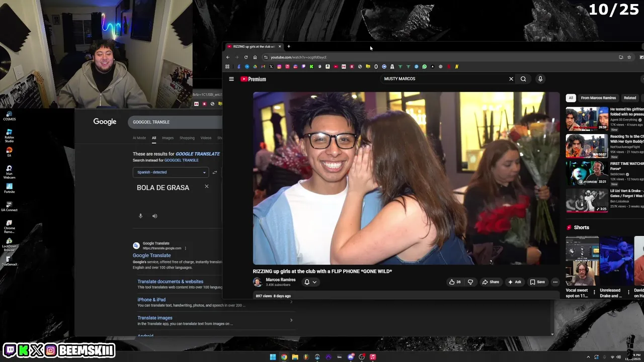The width and height of the screenshot is (644, 362).
Task: Open the Vocal sweet spot Short
Action: click(x=582, y=260)
